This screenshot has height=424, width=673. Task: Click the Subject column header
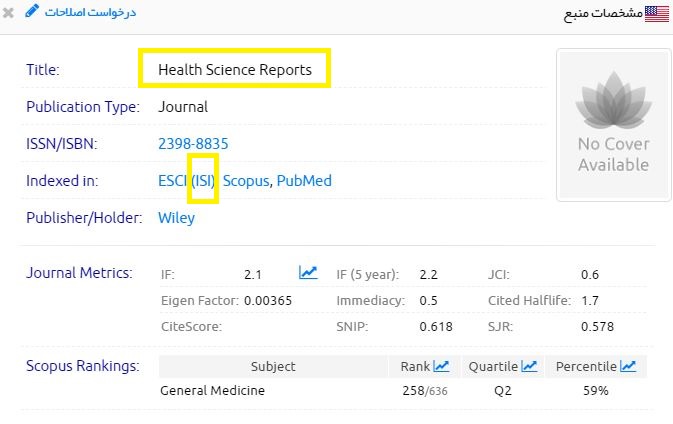point(273,366)
